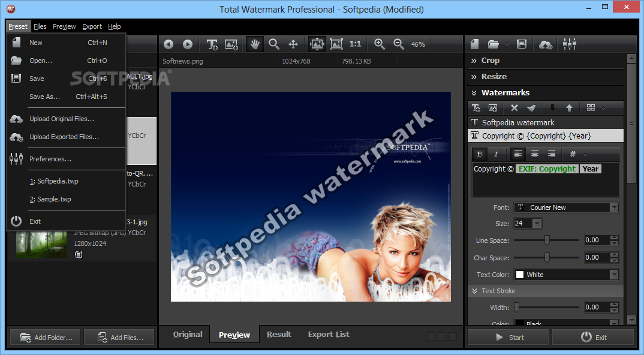This screenshot has width=644, height=355.
Task: Go to the next image in the viewer
Action: click(x=188, y=44)
